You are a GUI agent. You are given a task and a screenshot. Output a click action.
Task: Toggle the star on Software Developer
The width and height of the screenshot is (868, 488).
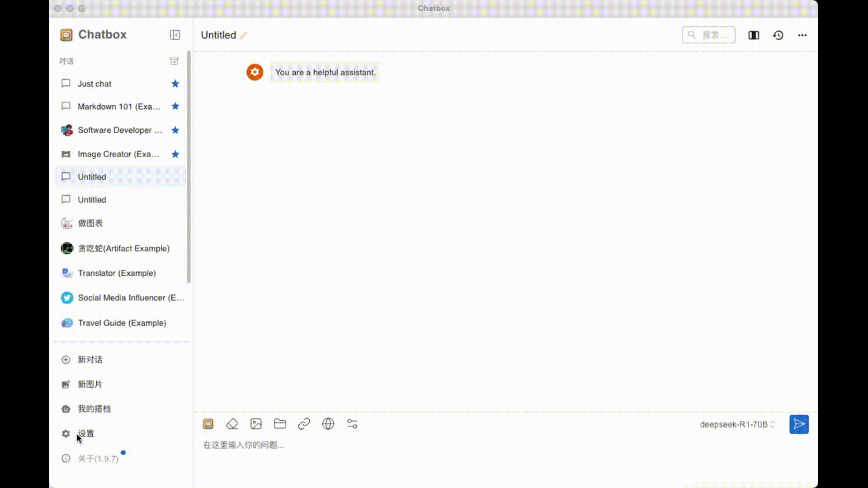[x=175, y=130]
